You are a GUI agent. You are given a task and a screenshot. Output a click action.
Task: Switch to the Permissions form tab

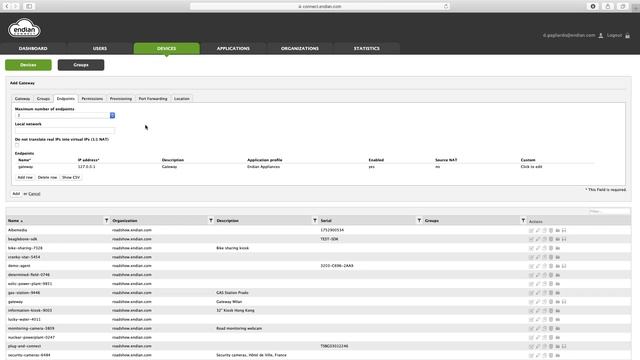pyautogui.click(x=92, y=99)
